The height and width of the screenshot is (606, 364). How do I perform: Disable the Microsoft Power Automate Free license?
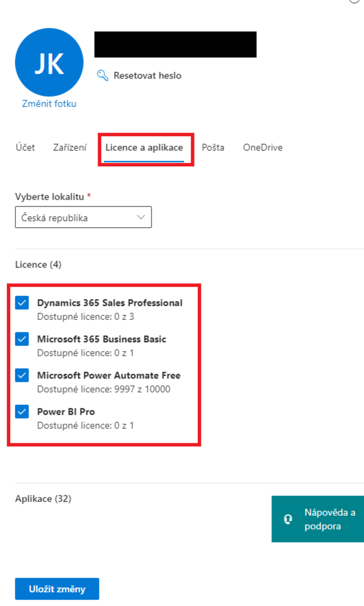pos(22,375)
